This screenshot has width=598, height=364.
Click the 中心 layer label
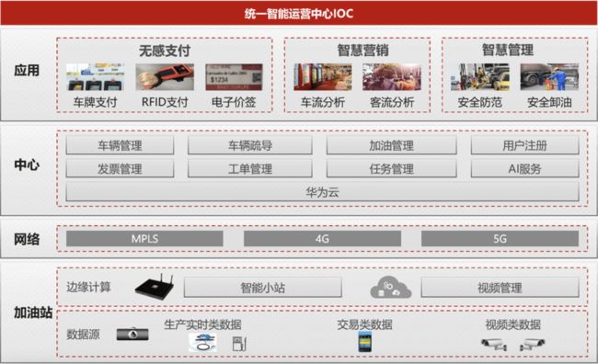pos(27,165)
